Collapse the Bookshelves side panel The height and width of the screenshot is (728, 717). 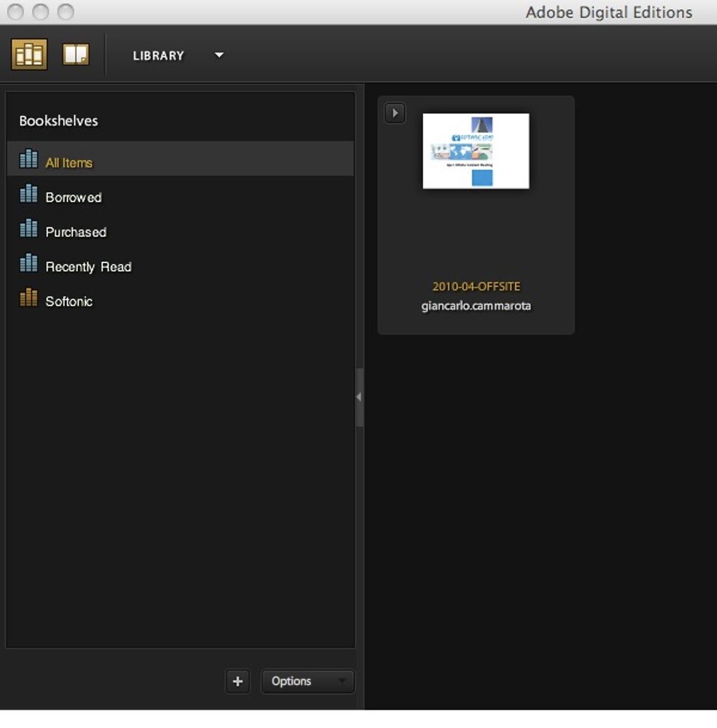tap(359, 397)
